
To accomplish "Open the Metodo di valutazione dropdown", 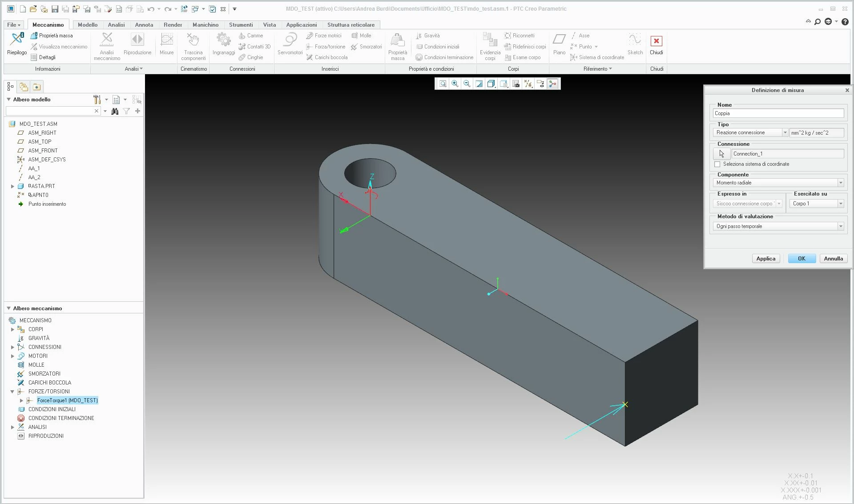I will 840,227.
